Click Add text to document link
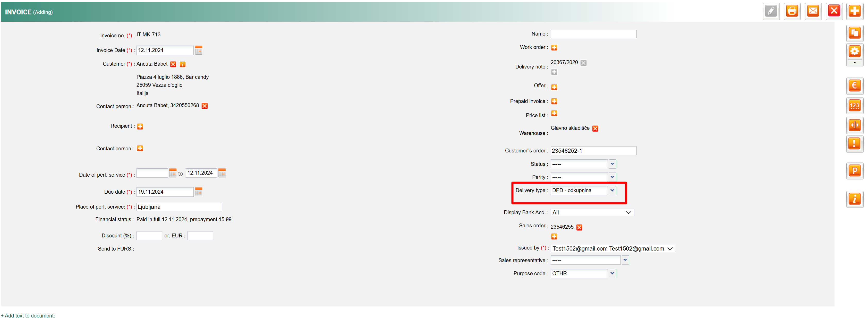The width and height of the screenshot is (868, 318). point(28,315)
